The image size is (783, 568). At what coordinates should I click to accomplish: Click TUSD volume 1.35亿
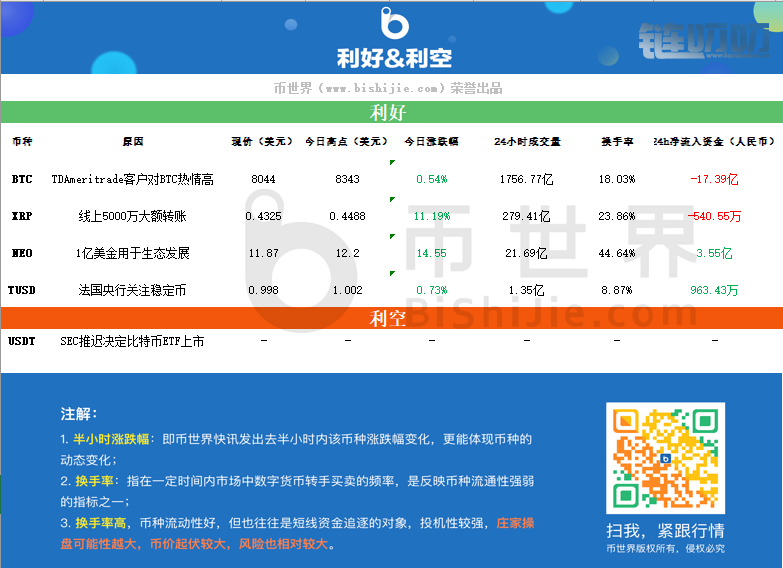tap(527, 290)
